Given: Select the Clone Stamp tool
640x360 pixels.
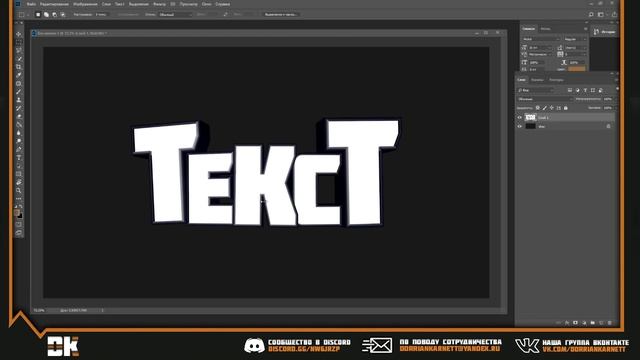Looking at the screenshot, I should [19, 100].
